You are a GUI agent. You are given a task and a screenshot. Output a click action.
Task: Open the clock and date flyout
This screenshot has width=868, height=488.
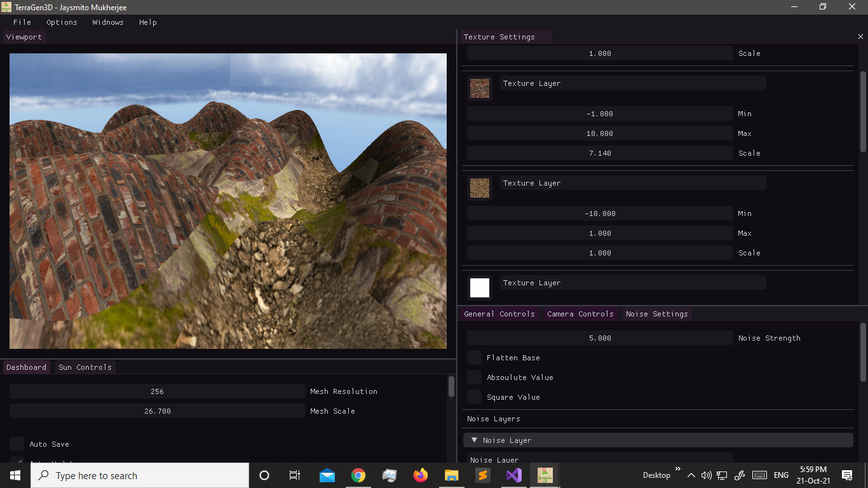[813, 475]
